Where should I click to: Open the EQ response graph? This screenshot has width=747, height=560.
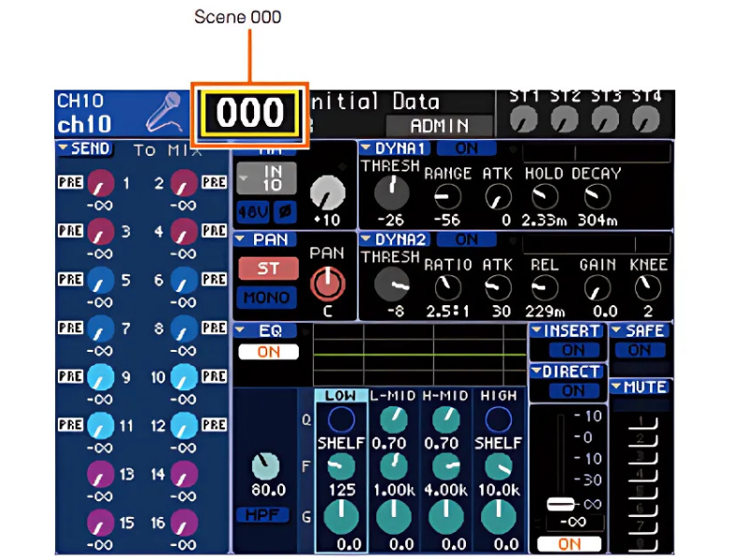click(419, 356)
